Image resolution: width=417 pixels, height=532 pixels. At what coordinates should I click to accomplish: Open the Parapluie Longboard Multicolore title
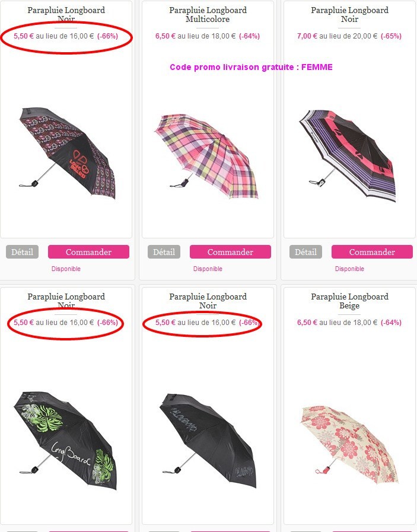click(208, 15)
